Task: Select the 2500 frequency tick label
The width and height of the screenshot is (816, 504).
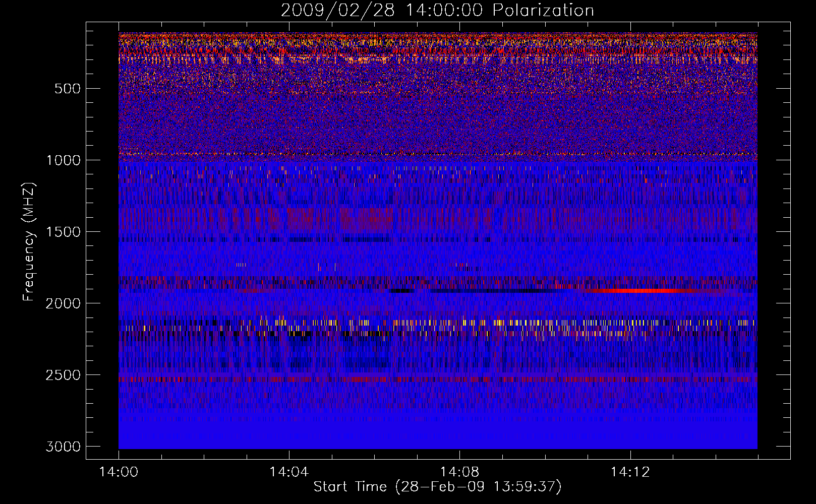Action: [x=63, y=375]
